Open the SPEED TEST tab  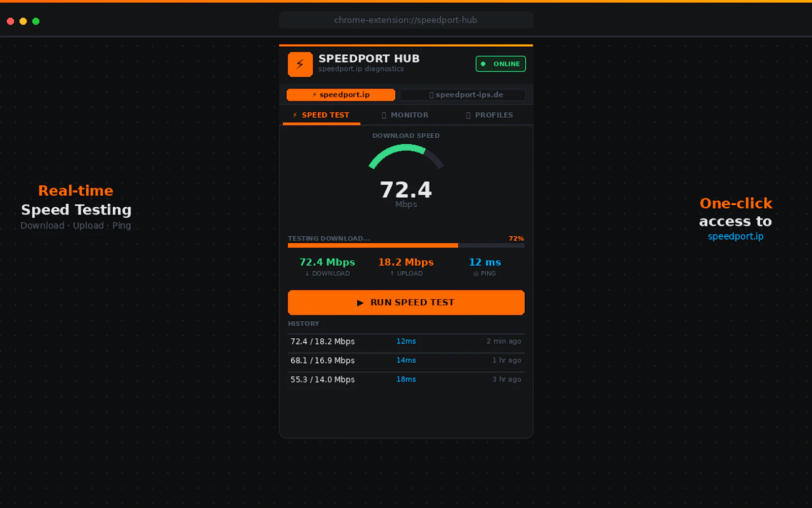point(321,115)
